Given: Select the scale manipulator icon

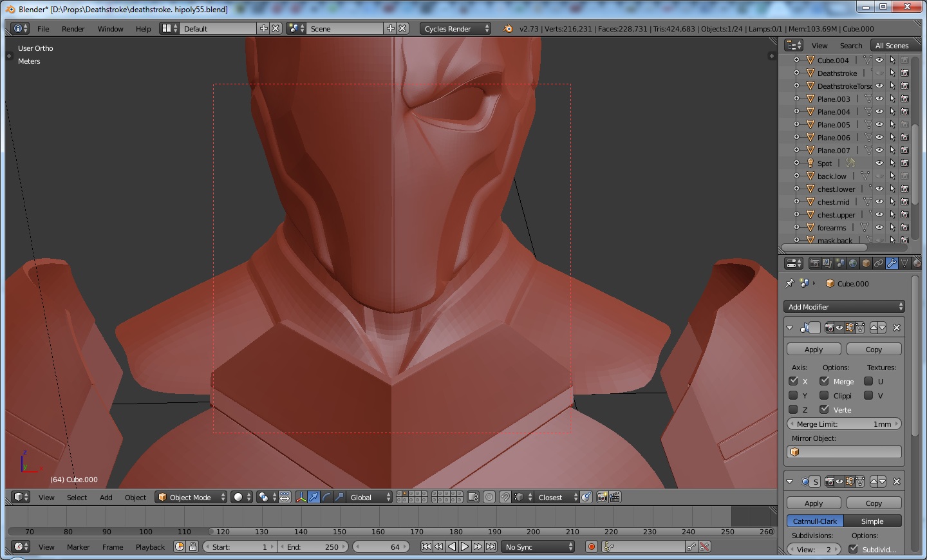Looking at the screenshot, I should [339, 497].
